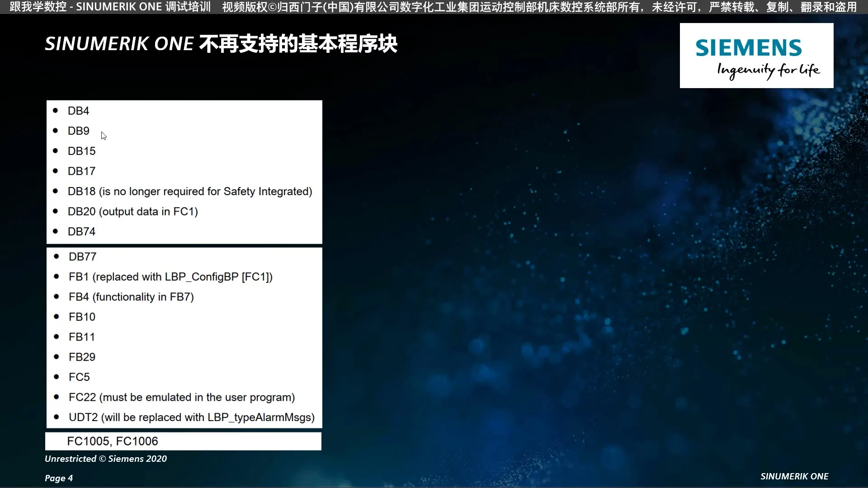The height and width of the screenshot is (488, 868).
Task: Click the SIEMENS Ingenuity for life logo
Action: coord(756,56)
